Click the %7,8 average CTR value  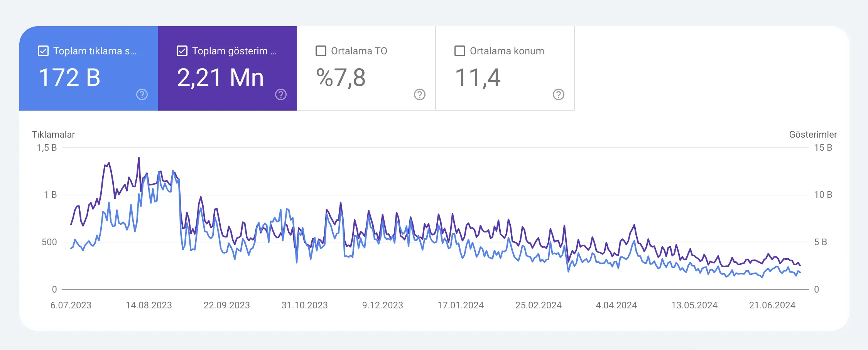point(341,77)
